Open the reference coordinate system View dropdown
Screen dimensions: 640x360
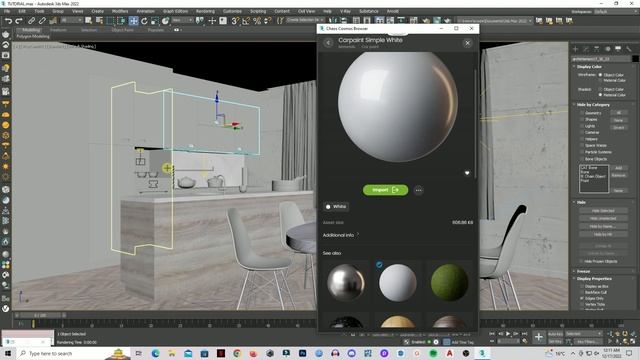182,20
